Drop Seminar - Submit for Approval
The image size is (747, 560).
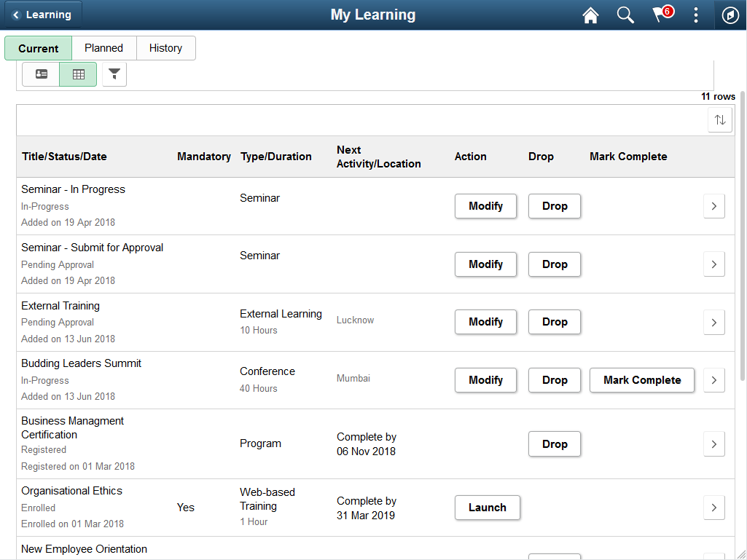[x=555, y=264]
